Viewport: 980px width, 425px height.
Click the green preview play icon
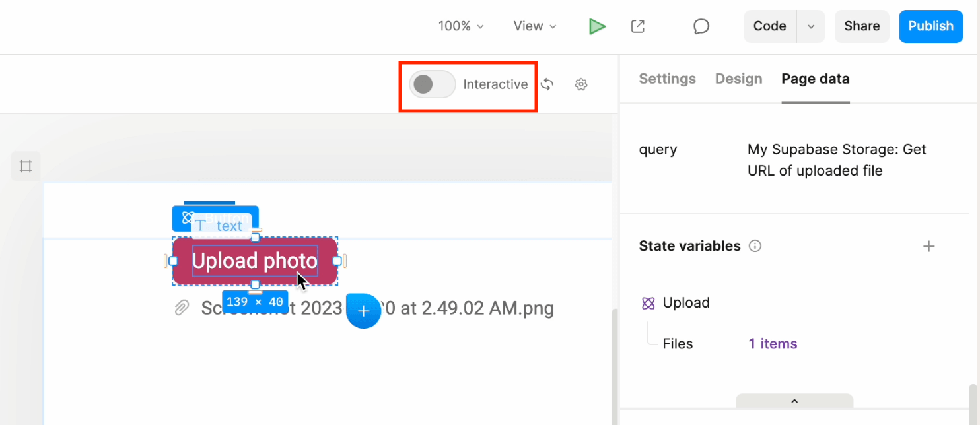(597, 26)
